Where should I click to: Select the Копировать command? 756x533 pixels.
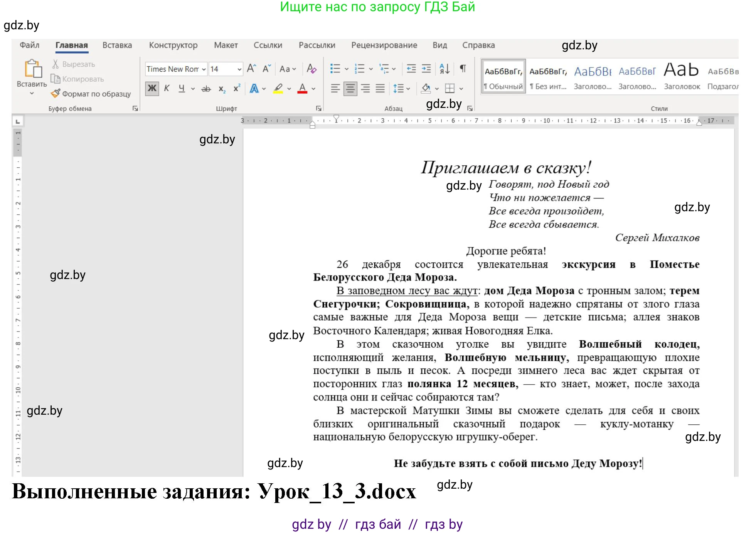pos(77,79)
